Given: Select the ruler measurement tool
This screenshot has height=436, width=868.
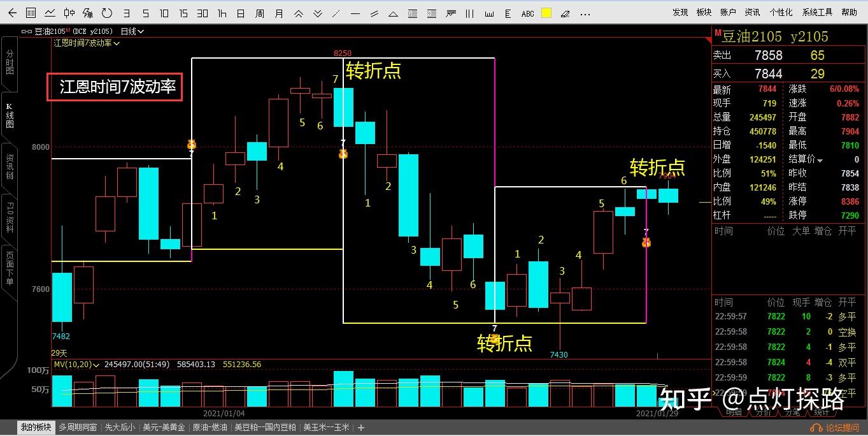Looking at the screenshot, I should [489, 13].
